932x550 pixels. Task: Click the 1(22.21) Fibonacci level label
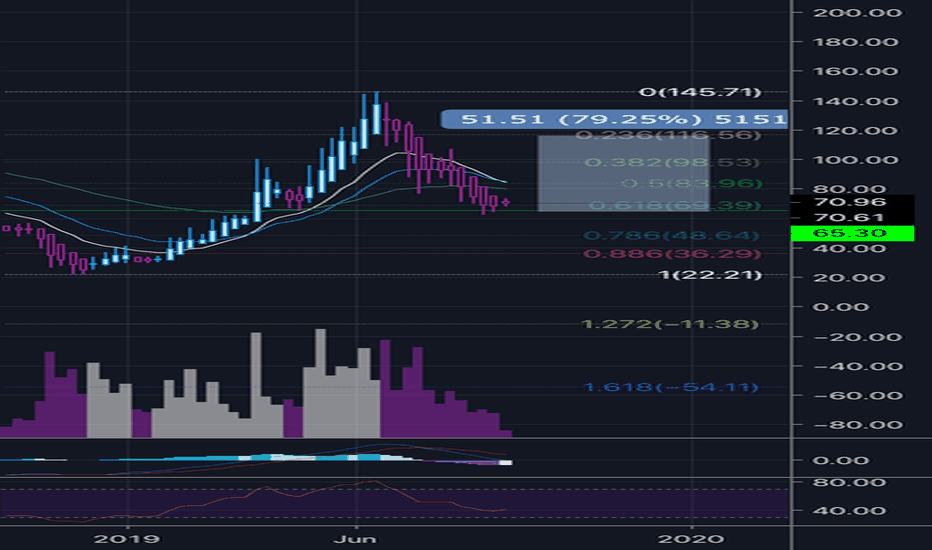click(711, 275)
